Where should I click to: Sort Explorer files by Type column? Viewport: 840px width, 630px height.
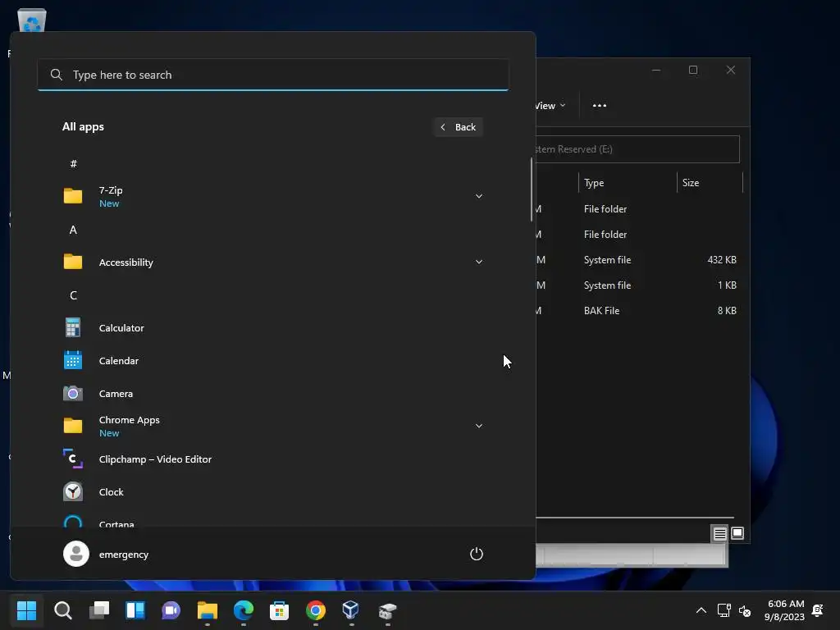click(x=628, y=183)
